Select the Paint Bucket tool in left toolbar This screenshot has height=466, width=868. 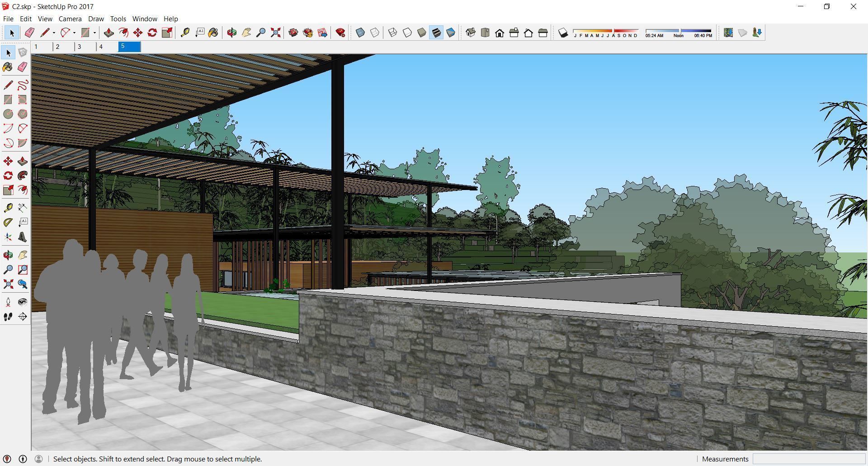tap(8, 67)
